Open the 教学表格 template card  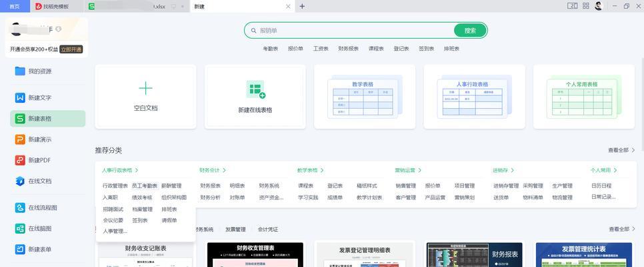(365, 97)
